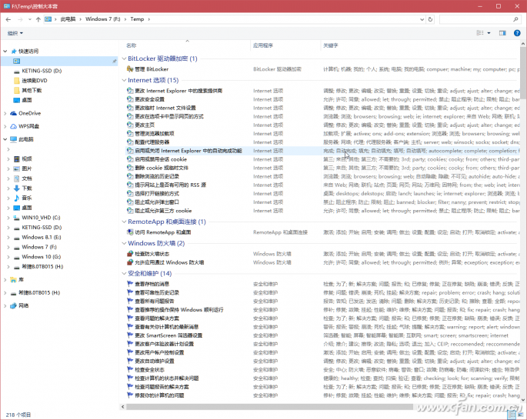Select 删除浏览的历史记录 item icon
The image size is (527, 420).
pyautogui.click(x=130, y=176)
